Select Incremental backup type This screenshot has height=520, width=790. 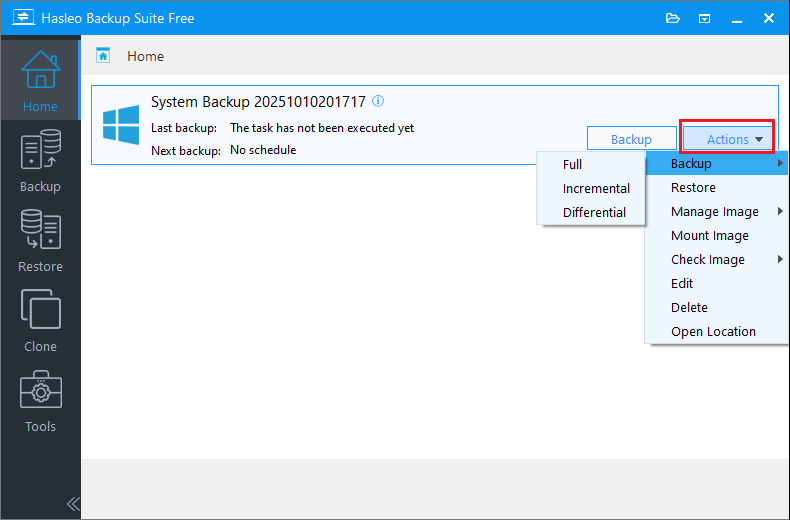[591, 188]
